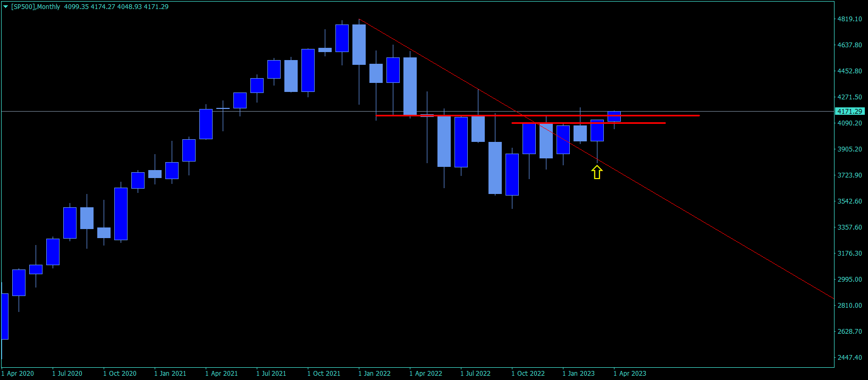Click the high value 4174.27 in header
The width and height of the screenshot is (868, 380).
click(103, 7)
